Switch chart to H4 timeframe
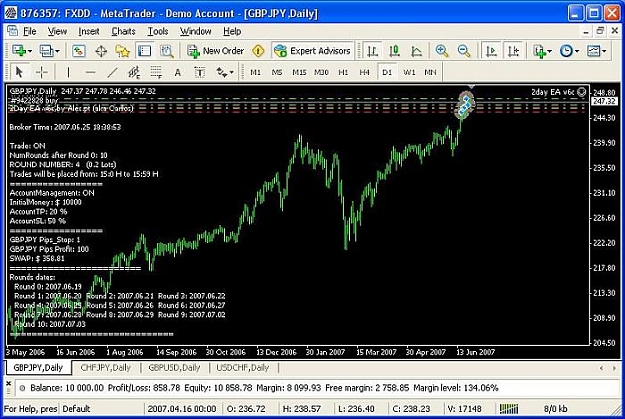 click(364, 73)
